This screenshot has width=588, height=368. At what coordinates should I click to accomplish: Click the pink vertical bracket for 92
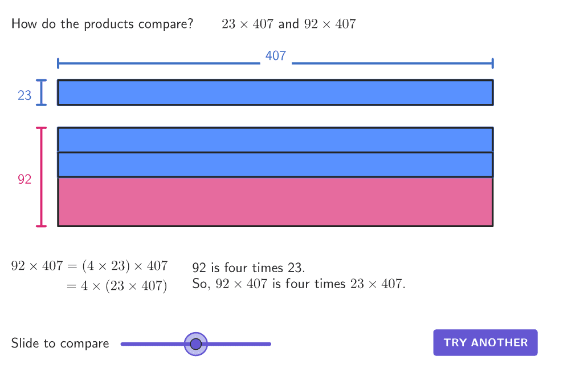coord(41,177)
